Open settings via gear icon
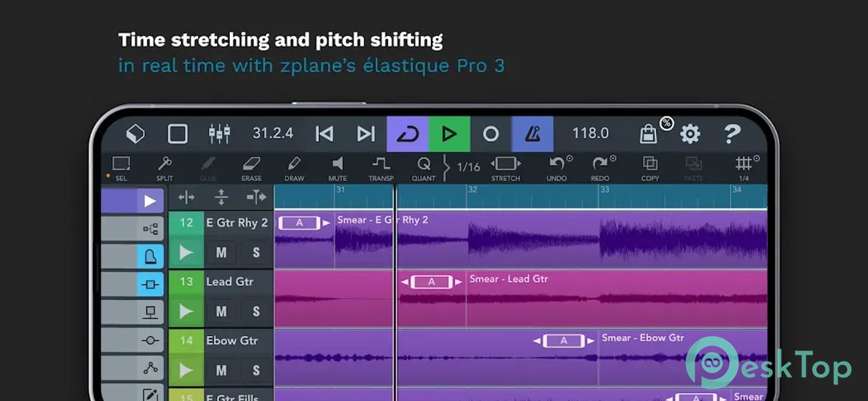 click(690, 134)
